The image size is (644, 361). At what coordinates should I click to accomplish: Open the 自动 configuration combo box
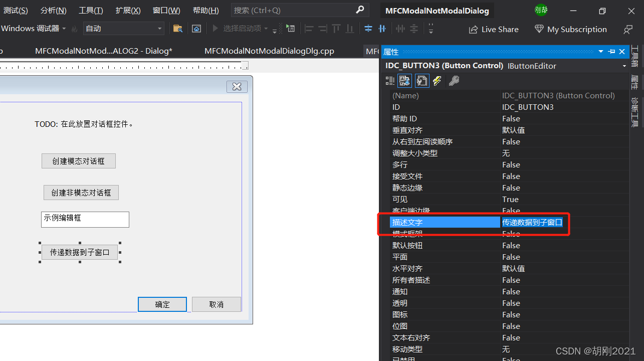click(124, 29)
